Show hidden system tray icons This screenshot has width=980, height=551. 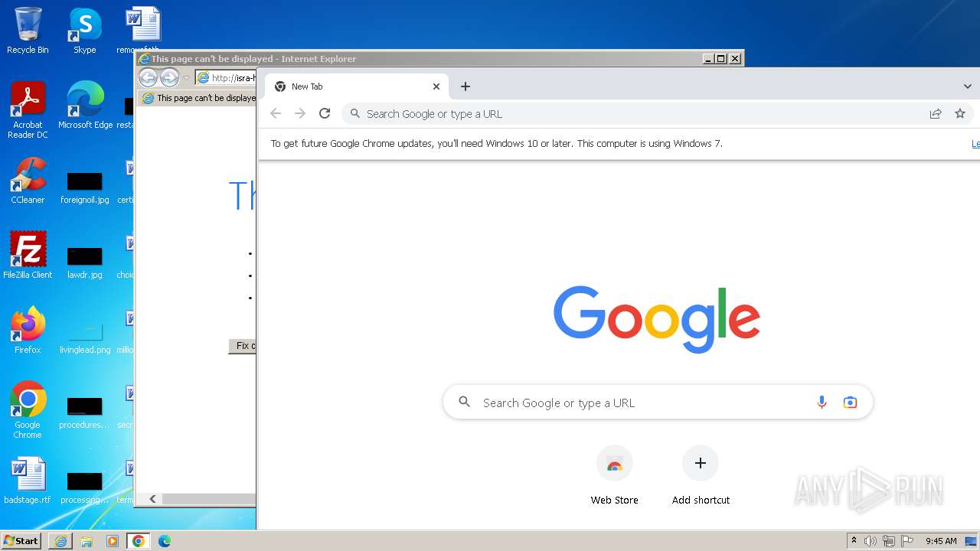click(854, 540)
